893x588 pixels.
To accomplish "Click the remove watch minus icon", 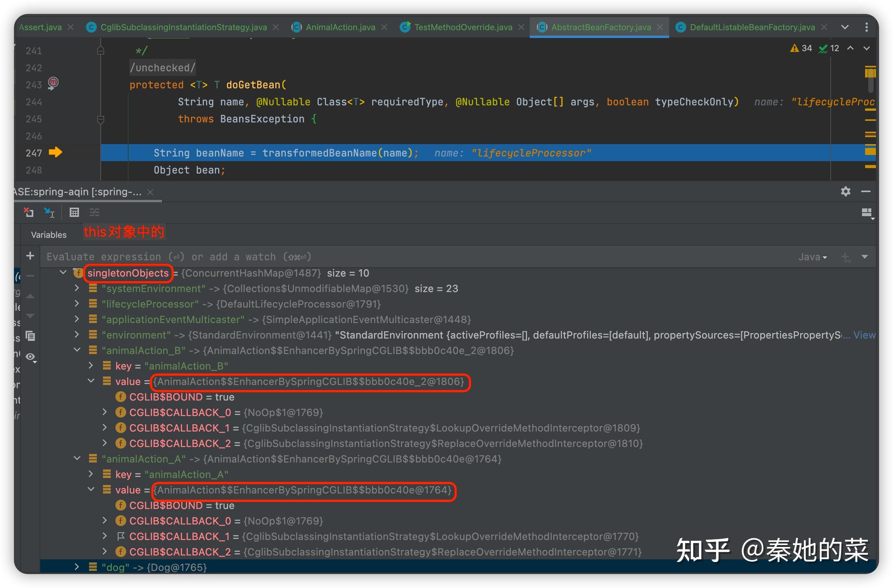I will pyautogui.click(x=31, y=276).
